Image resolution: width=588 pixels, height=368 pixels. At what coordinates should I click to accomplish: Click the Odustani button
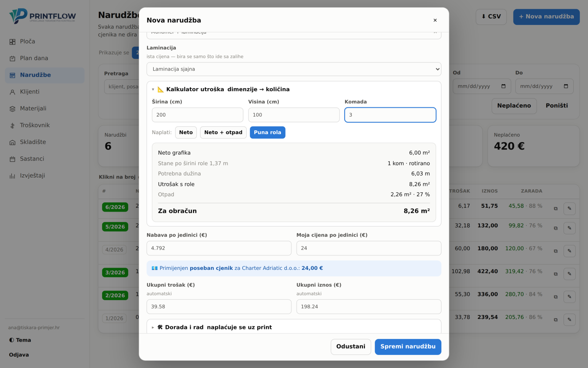click(351, 347)
